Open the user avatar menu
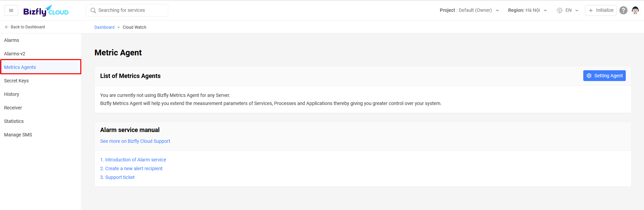The width and height of the screenshot is (644, 210). coord(635,10)
